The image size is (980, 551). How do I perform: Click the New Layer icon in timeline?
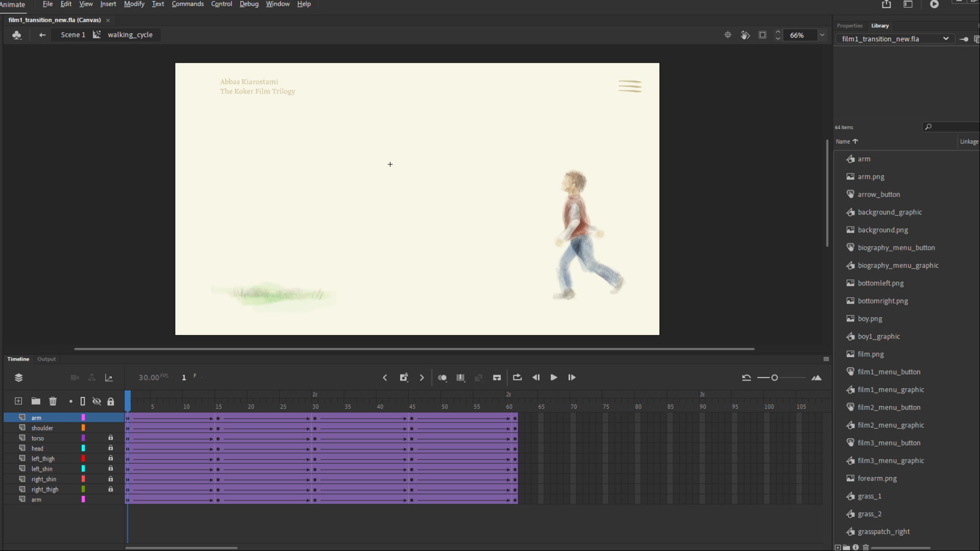[18, 402]
